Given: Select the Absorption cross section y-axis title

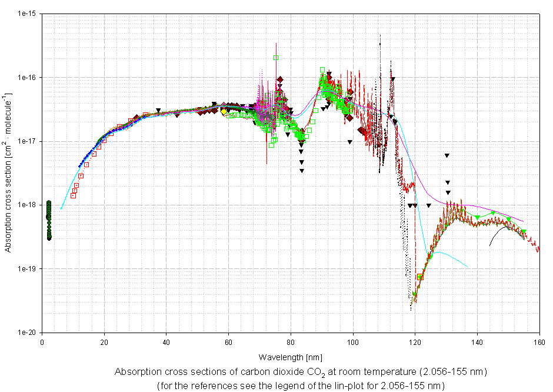Looking at the screenshot, I should click(x=8, y=172).
